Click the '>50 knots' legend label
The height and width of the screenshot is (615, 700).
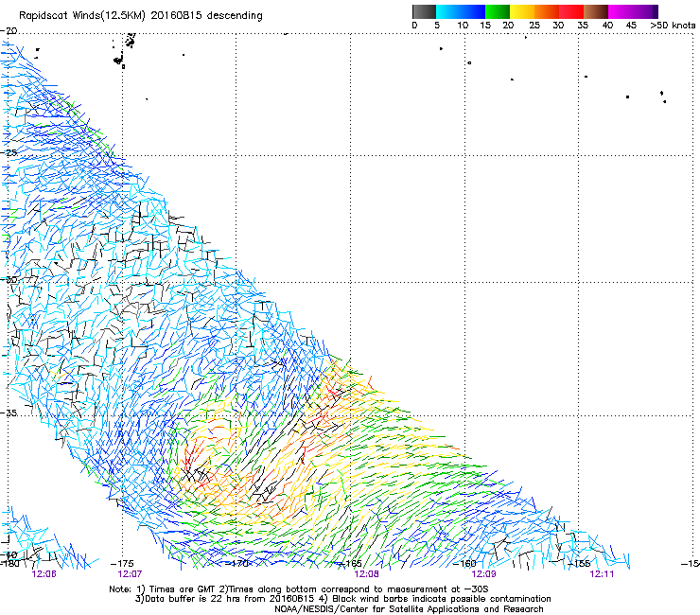click(x=673, y=26)
